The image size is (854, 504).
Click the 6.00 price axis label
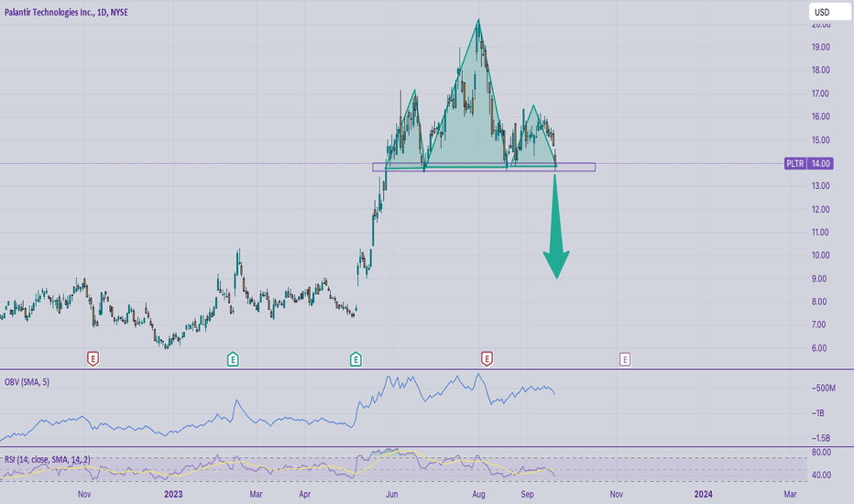pyautogui.click(x=819, y=347)
